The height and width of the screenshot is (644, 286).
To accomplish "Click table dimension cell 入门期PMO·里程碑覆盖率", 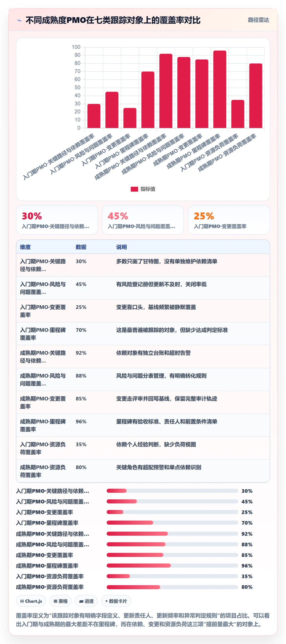I will pyautogui.click(x=43, y=334).
